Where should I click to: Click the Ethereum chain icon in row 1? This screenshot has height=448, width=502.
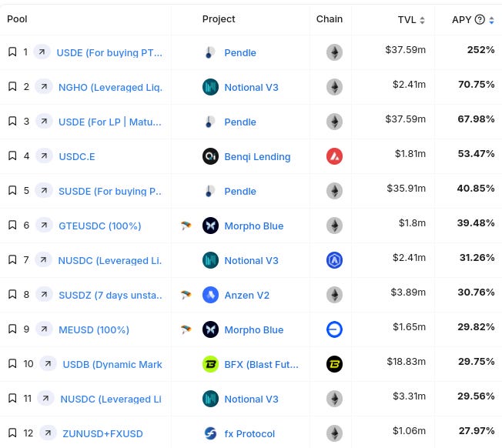click(334, 52)
